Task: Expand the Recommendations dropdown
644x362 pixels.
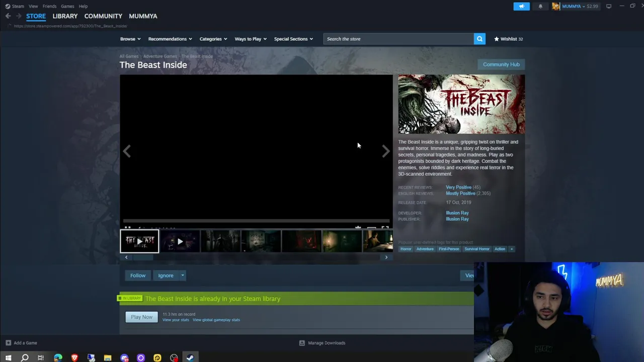Action: click(170, 39)
